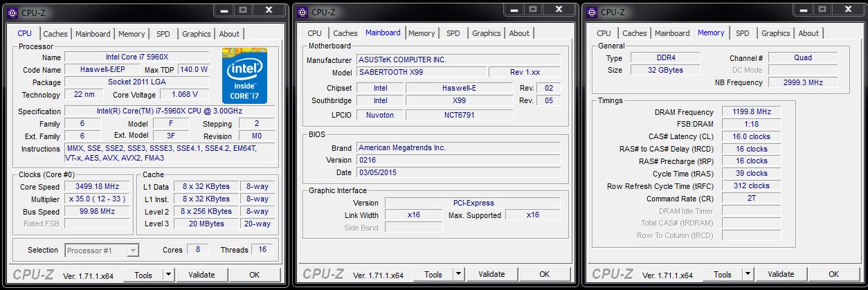The width and height of the screenshot is (868, 290).
Task: Click Level 3 cache 20 MBytes value
Action: (206, 224)
